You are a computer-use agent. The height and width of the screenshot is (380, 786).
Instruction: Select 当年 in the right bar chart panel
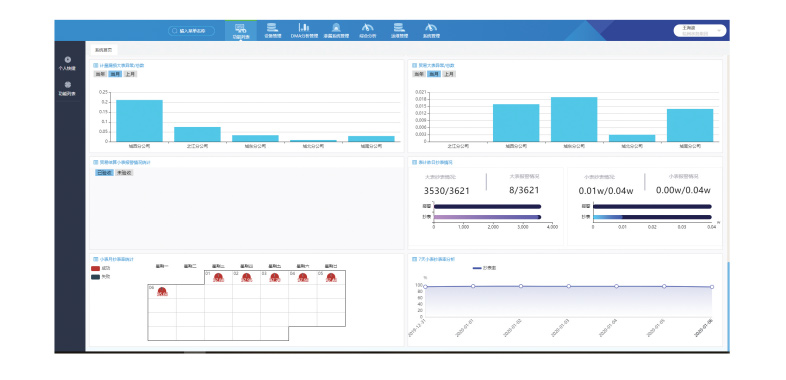[419, 74]
